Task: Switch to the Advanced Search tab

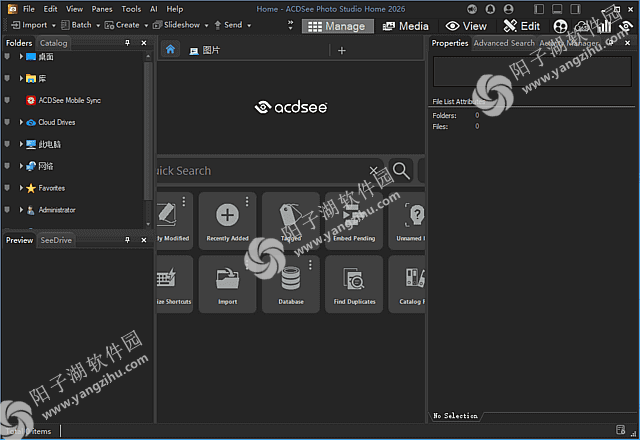Action: (504, 43)
